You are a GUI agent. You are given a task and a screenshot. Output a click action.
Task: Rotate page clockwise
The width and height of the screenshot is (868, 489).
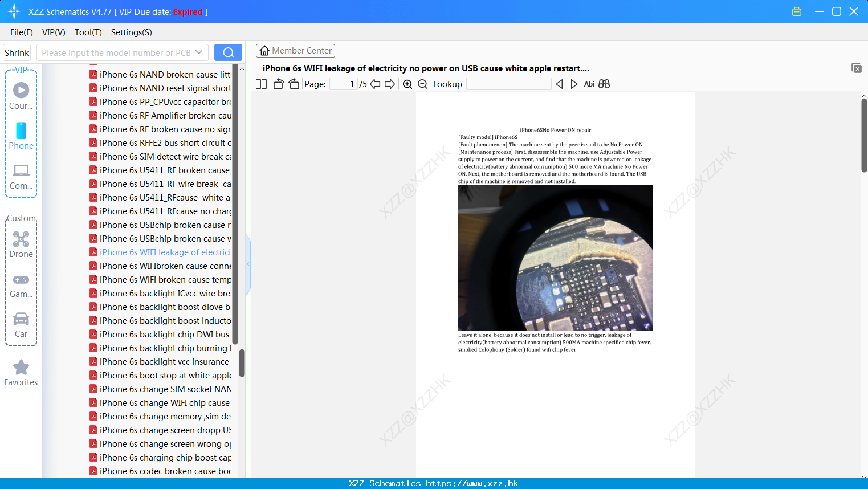[x=294, y=84]
